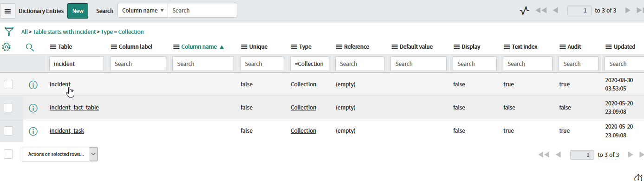This screenshot has height=181, width=644.
Task: Go to next page in top pagination
Action: coord(627,10)
